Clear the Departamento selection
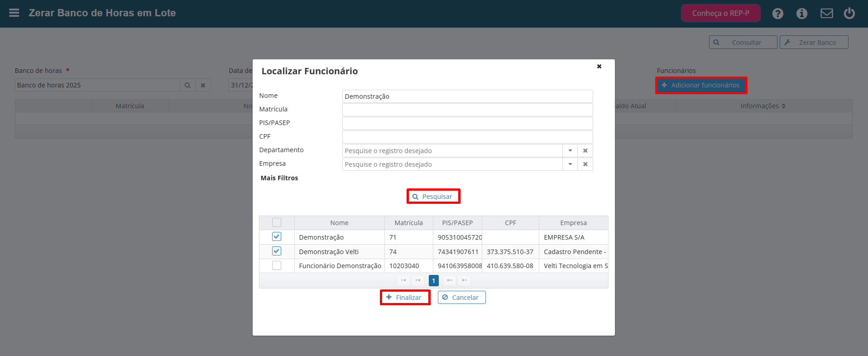 pos(585,150)
